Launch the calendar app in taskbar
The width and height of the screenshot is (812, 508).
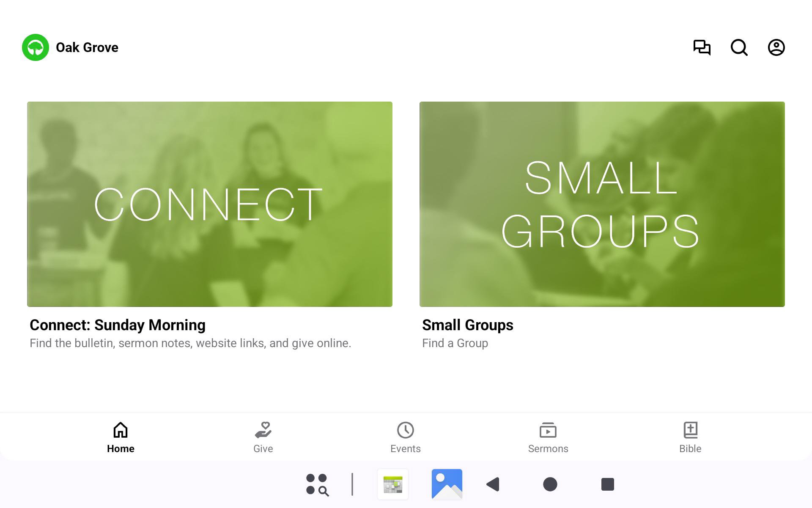(x=393, y=484)
